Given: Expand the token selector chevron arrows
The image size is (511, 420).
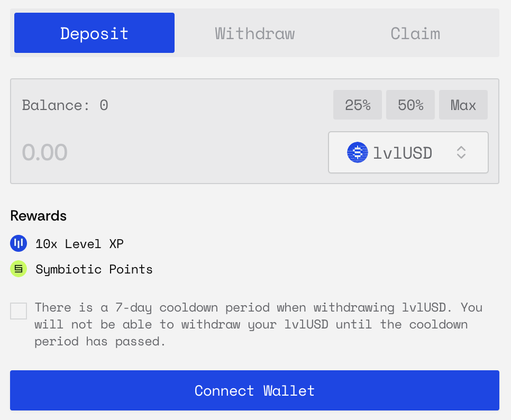Looking at the screenshot, I should coord(461,153).
